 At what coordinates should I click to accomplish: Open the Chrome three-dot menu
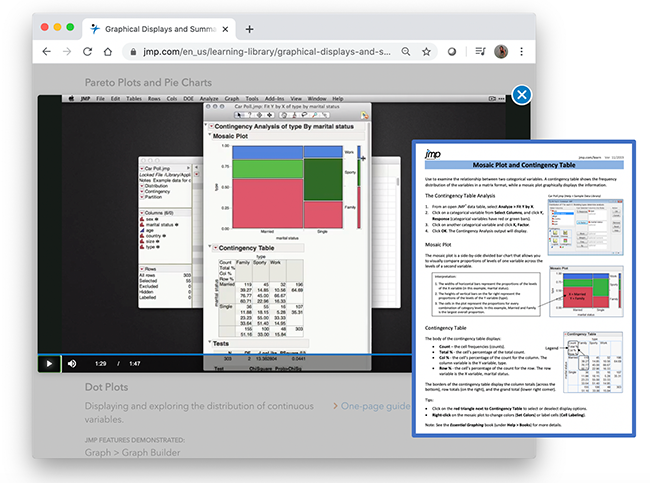(521, 51)
